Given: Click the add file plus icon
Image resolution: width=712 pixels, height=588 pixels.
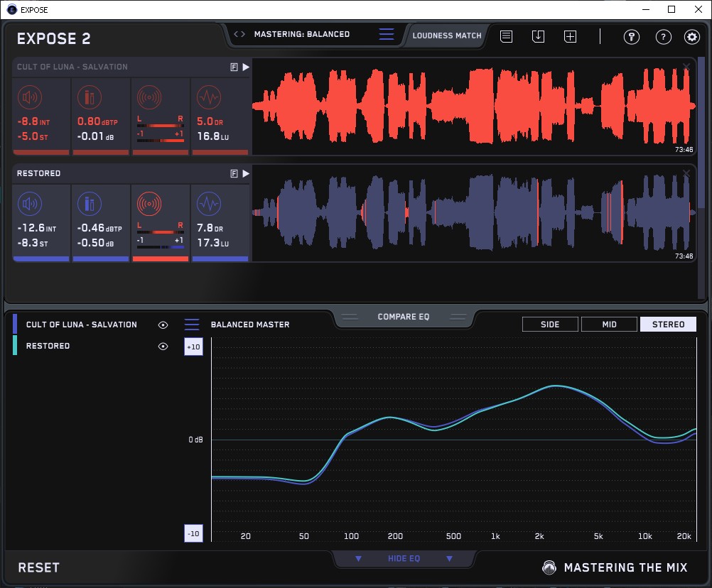Looking at the screenshot, I should point(570,36).
